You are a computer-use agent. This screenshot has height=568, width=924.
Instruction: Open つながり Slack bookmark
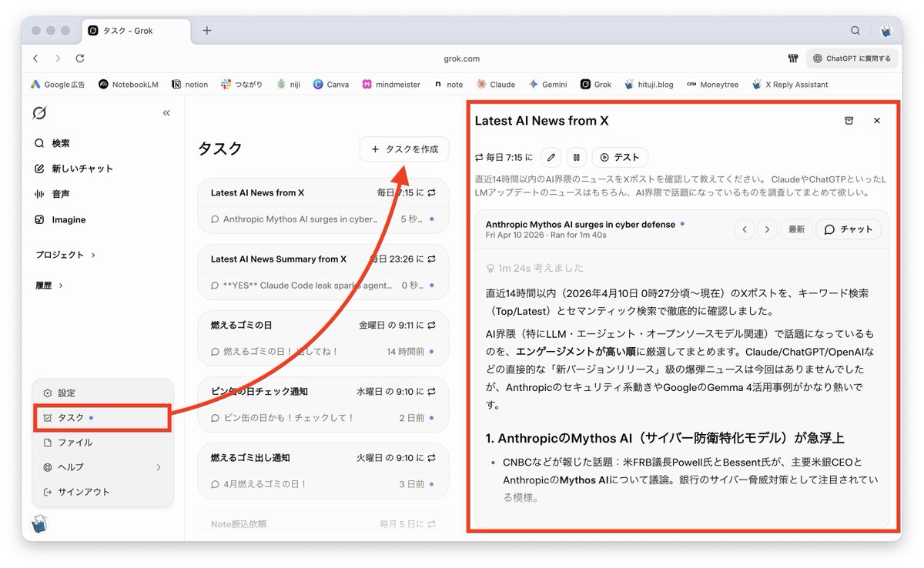242,85
